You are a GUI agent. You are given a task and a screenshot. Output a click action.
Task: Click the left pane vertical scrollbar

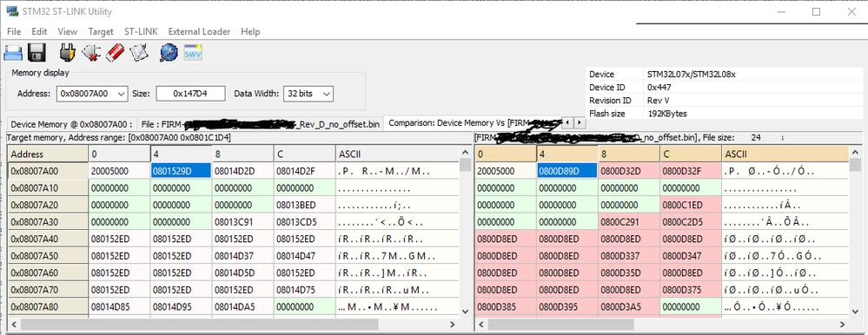click(466, 233)
